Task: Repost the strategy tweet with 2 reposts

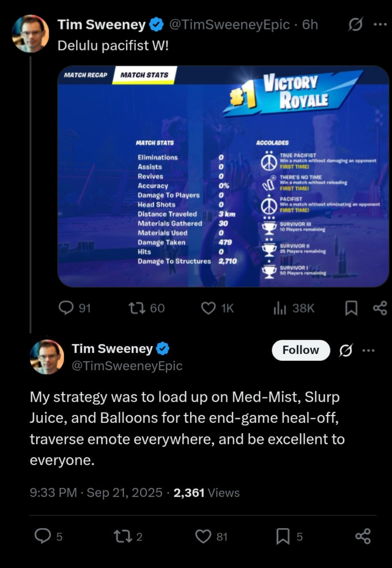Action: (128, 536)
